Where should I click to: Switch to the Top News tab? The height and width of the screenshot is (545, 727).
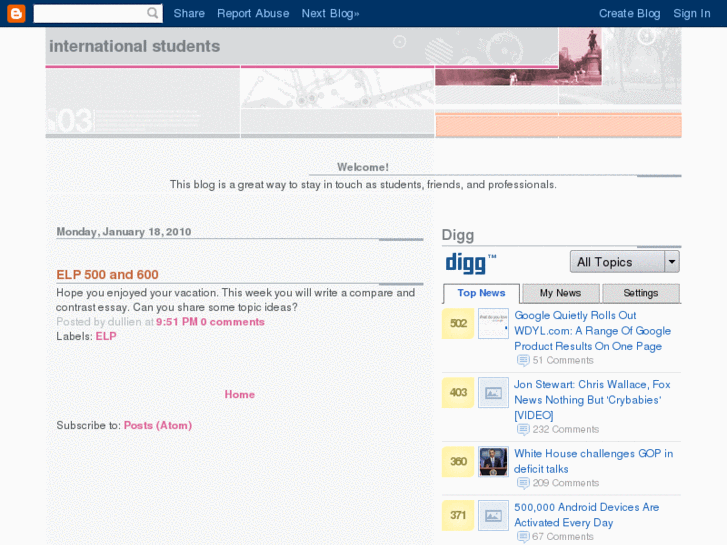click(481, 293)
